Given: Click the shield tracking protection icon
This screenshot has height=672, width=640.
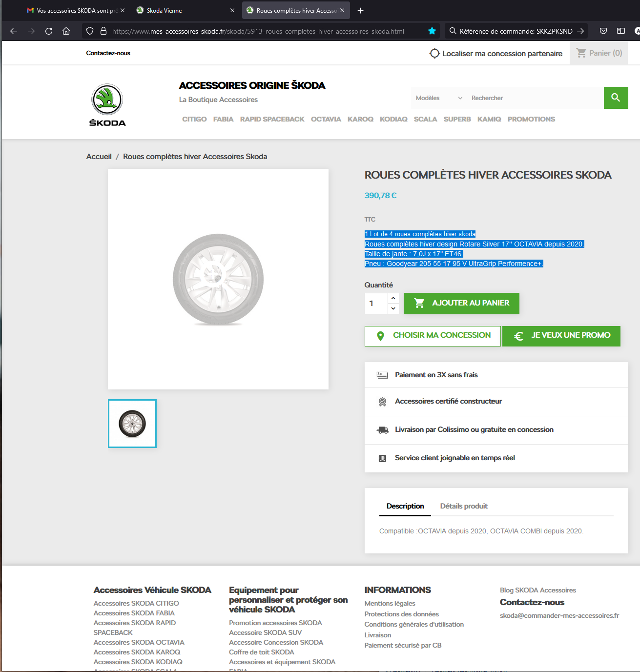Looking at the screenshot, I should pyautogui.click(x=90, y=31).
